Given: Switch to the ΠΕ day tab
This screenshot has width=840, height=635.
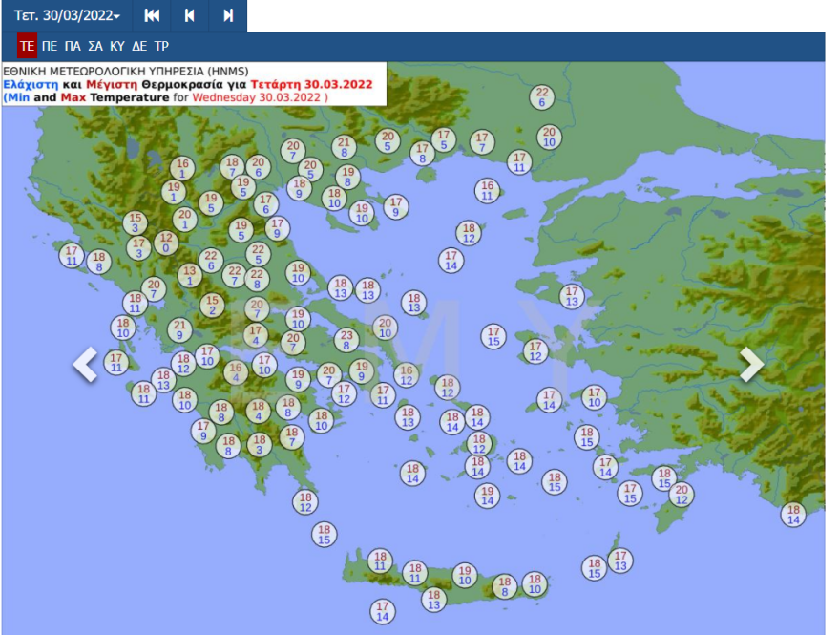Looking at the screenshot, I should [x=50, y=46].
